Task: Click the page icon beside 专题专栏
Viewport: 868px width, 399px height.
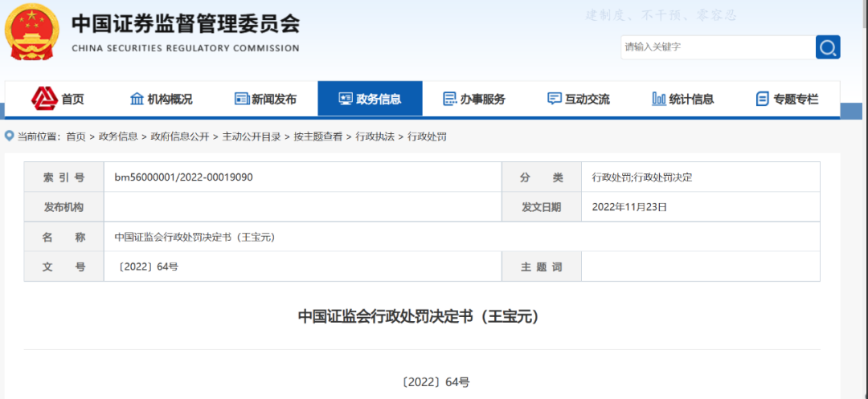Action: pyautogui.click(x=762, y=99)
